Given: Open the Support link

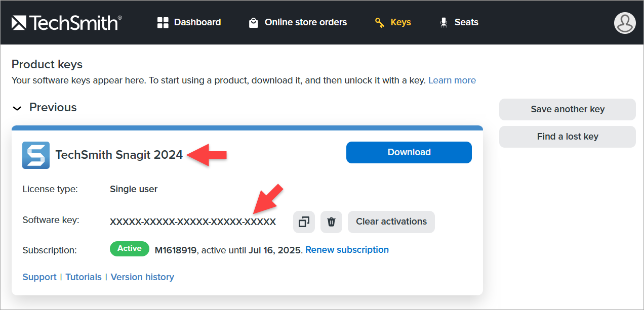Looking at the screenshot, I should [x=39, y=277].
